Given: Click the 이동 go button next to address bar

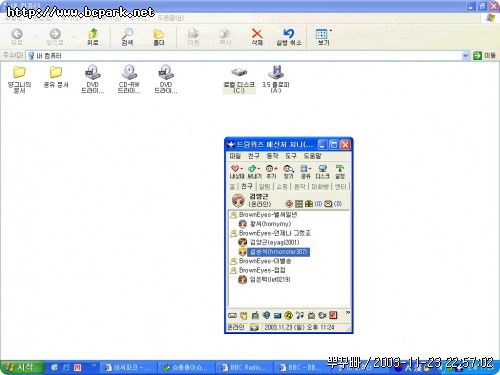Looking at the screenshot, I should tap(484, 55).
